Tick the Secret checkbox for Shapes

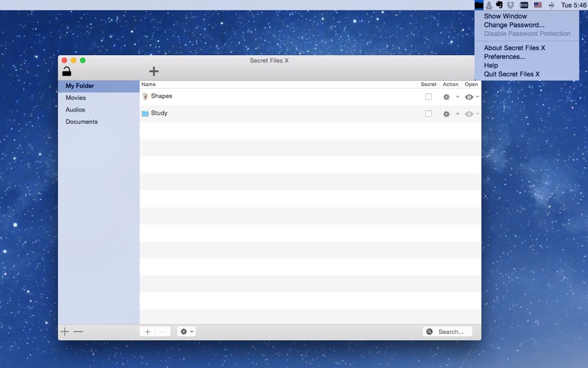coord(429,97)
